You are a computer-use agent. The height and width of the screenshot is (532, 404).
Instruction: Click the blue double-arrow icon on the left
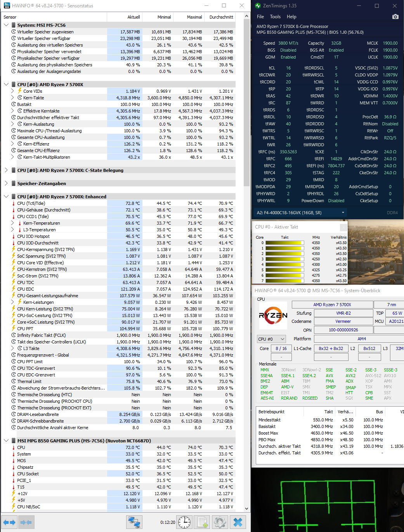point(9,522)
